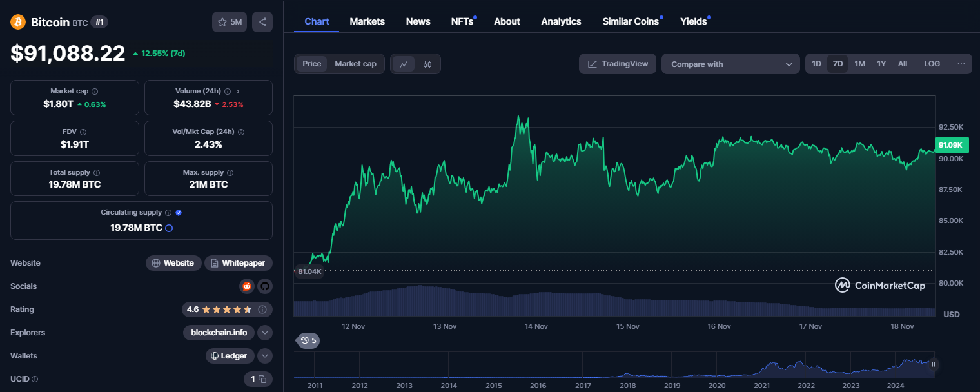980x392 pixels.
Task: Switch to candlestick chart view
Action: coord(427,64)
